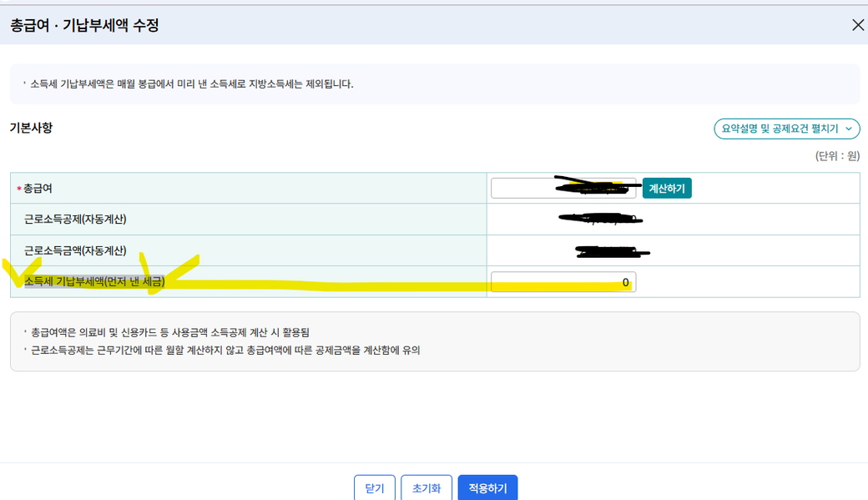This screenshot has width=868, height=500.
Task: Click the (단위 : 원) unit text
Action: (x=836, y=156)
